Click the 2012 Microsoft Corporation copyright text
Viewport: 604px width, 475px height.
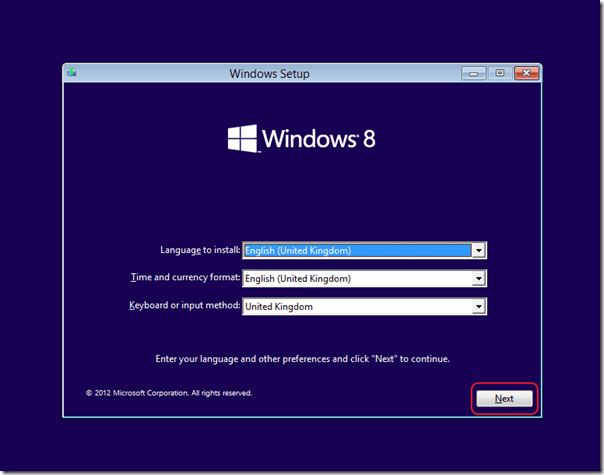[x=169, y=393]
